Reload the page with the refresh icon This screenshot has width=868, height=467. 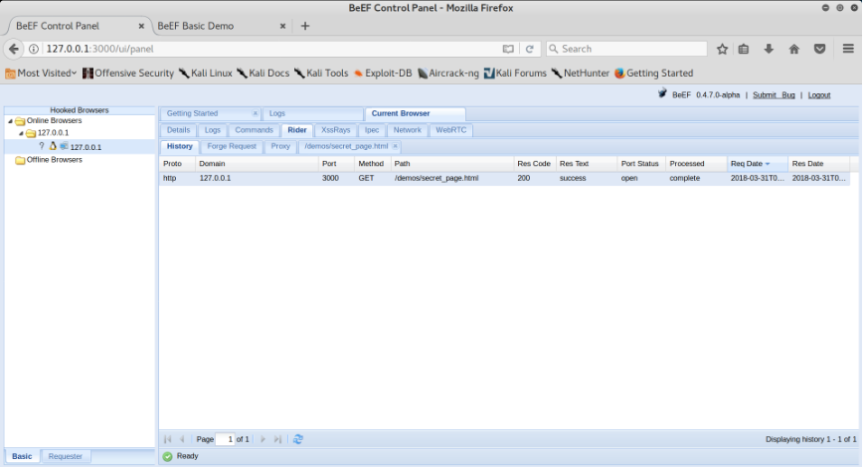pos(529,49)
